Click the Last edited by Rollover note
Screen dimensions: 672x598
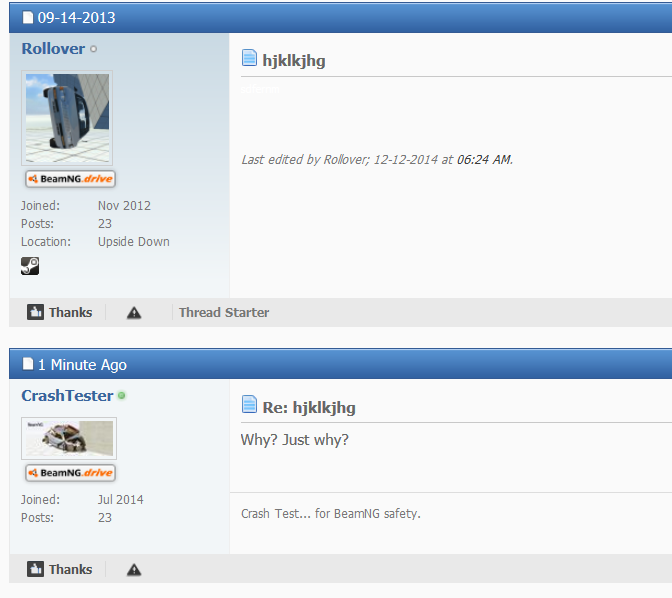coord(377,159)
